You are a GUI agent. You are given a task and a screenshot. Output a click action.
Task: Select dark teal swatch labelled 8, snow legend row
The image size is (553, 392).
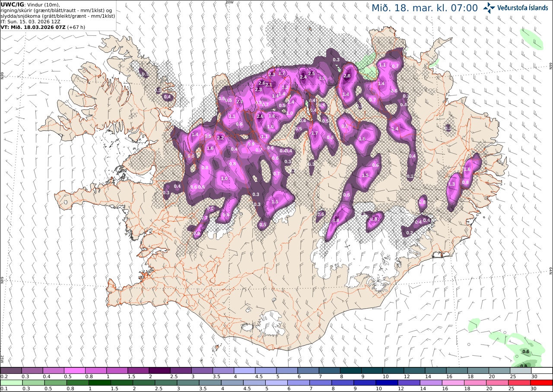[x=351, y=370]
